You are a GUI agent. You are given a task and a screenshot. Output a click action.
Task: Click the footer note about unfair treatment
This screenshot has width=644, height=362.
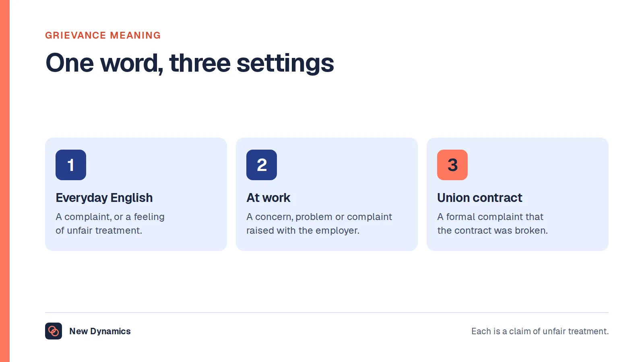(x=540, y=331)
